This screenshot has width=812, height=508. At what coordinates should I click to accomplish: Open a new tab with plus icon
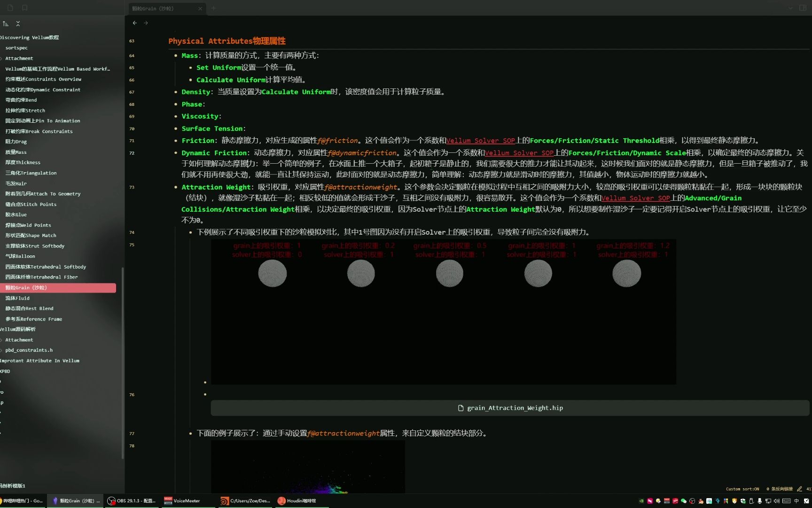pyautogui.click(x=213, y=8)
